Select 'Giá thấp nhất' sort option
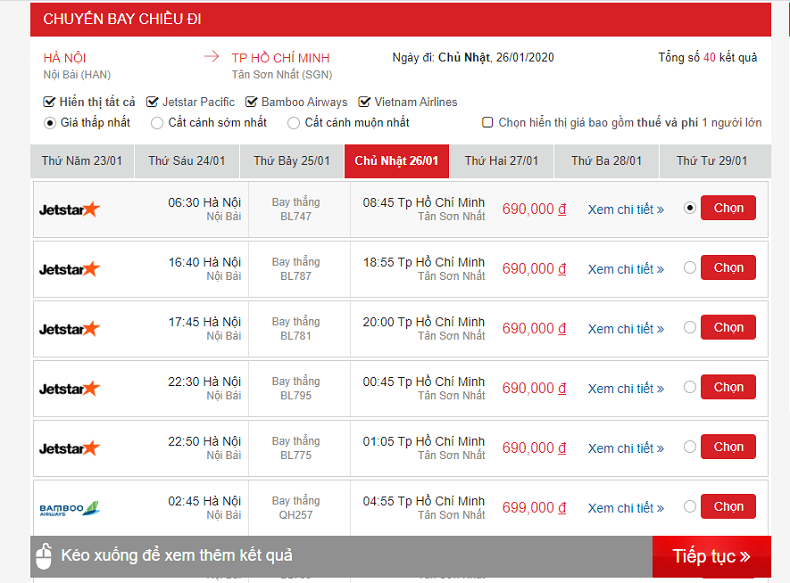The width and height of the screenshot is (790, 583). pos(49,123)
